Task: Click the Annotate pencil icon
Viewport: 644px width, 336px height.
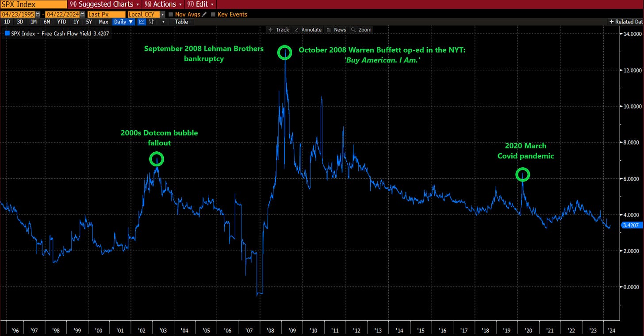Action: [296, 30]
